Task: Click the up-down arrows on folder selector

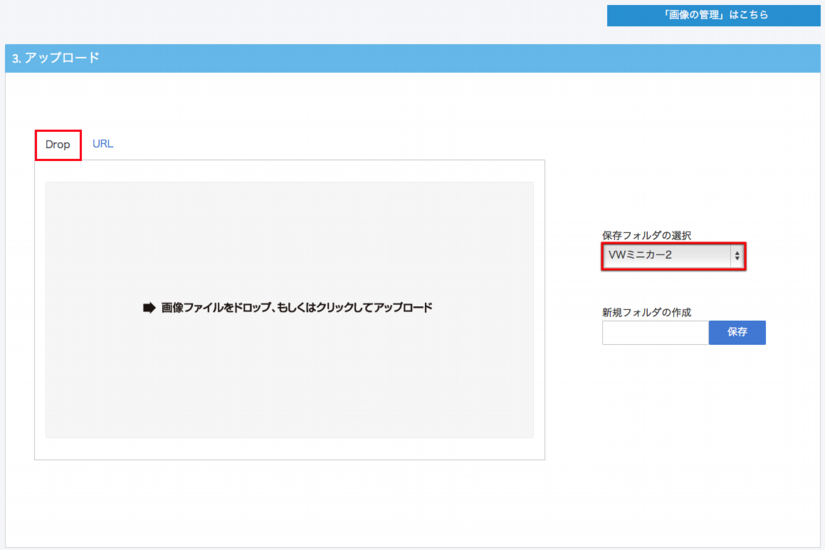Action: point(737,256)
